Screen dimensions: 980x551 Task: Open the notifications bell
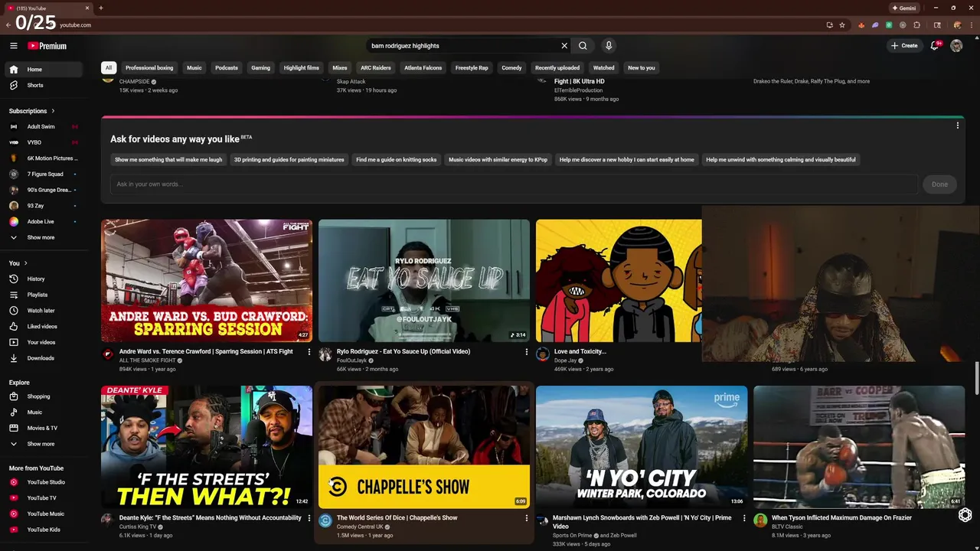tap(934, 46)
